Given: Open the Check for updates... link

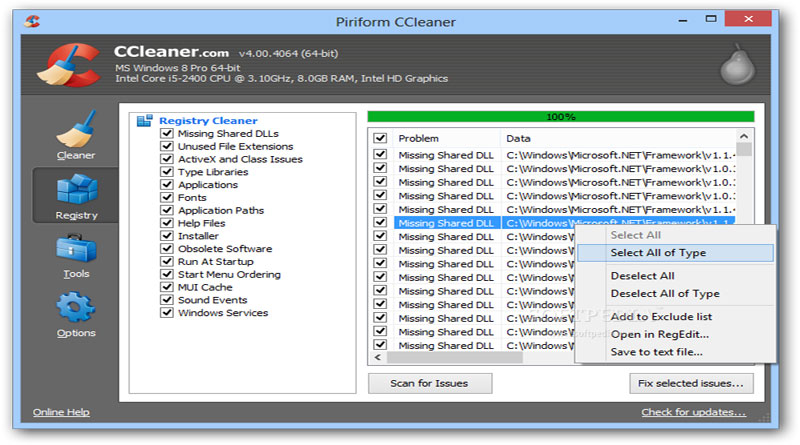Looking at the screenshot, I should pyautogui.click(x=693, y=412).
